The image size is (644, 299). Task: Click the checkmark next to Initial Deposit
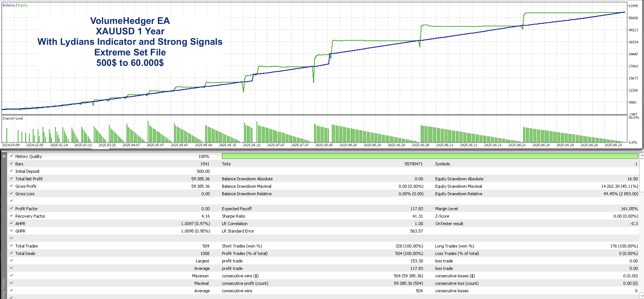(11, 171)
